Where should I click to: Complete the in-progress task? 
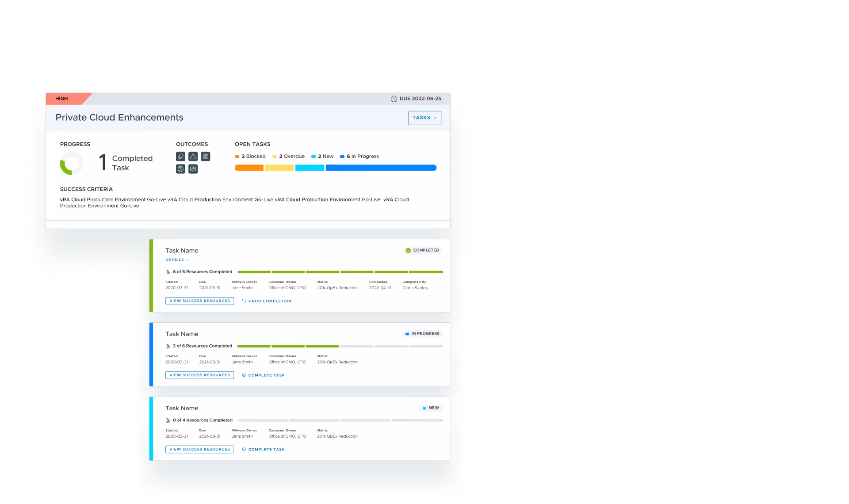[266, 375]
